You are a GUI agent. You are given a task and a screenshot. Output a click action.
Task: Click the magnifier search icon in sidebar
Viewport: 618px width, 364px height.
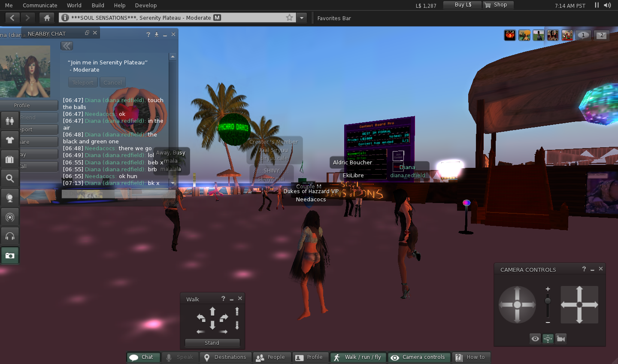point(10,179)
